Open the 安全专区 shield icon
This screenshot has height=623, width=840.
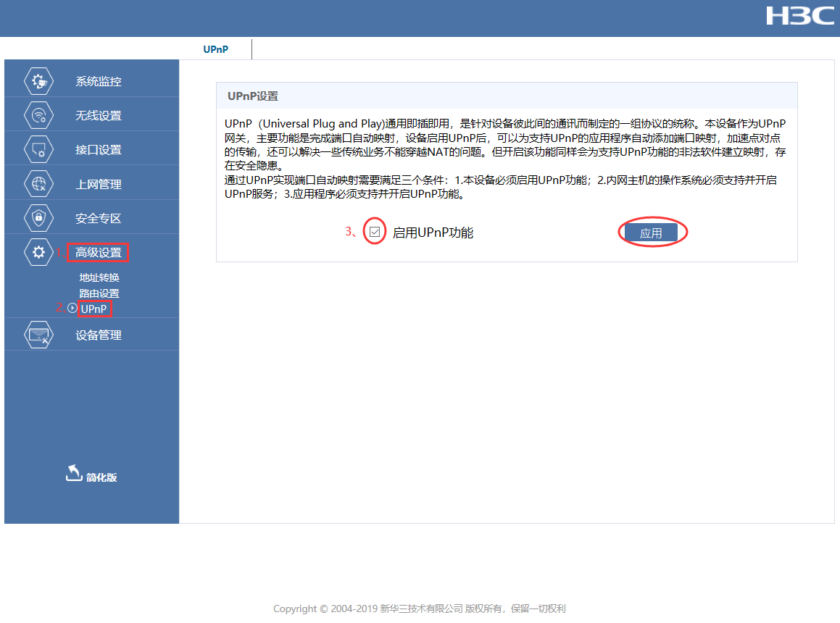tap(38, 217)
